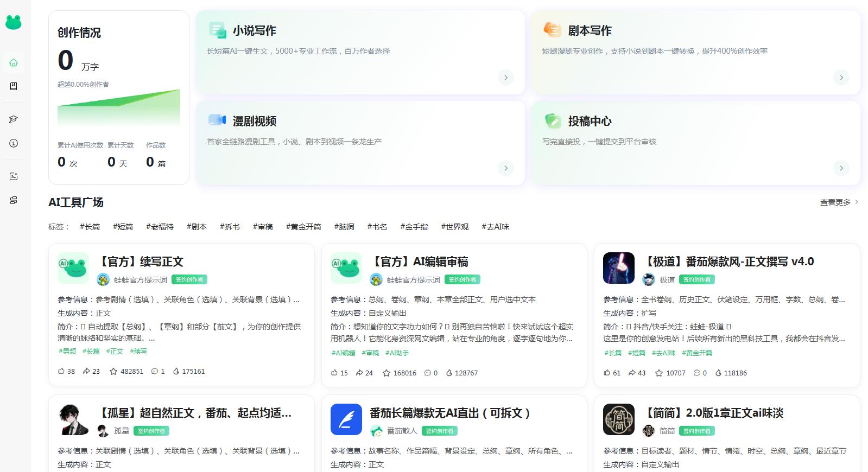
Task: Select the #去AI味 tag filter
Action: pos(496,227)
